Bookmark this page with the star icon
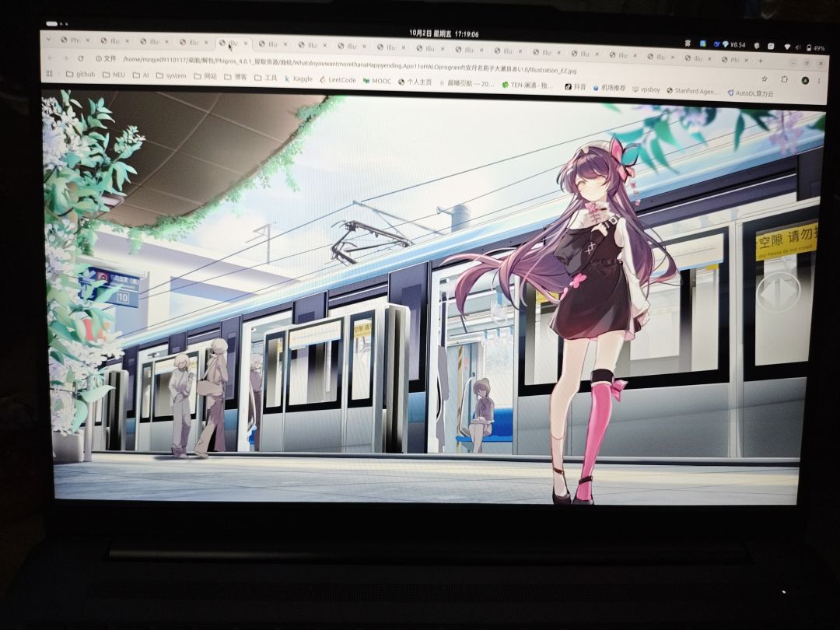Viewport: 840px width, 630px height. (x=765, y=79)
